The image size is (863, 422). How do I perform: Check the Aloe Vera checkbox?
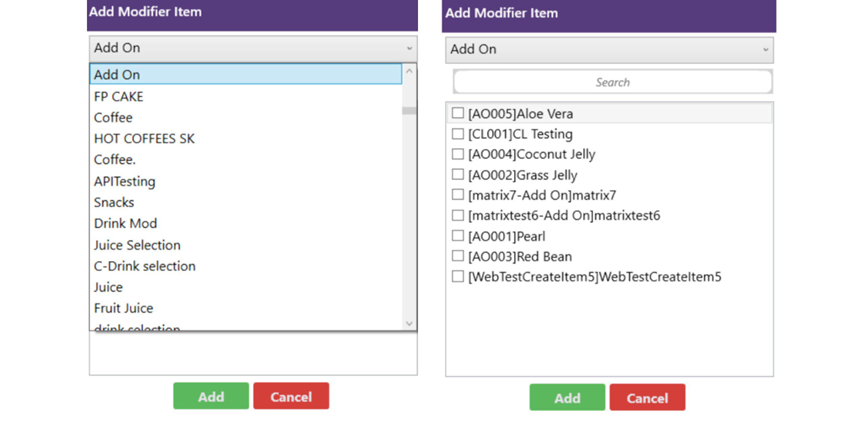(458, 114)
